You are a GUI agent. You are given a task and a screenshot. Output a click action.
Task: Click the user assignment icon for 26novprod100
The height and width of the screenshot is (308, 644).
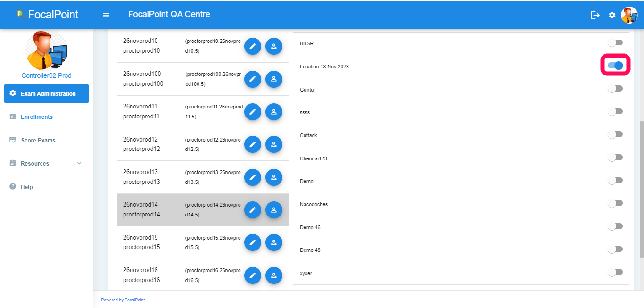pyautogui.click(x=274, y=79)
